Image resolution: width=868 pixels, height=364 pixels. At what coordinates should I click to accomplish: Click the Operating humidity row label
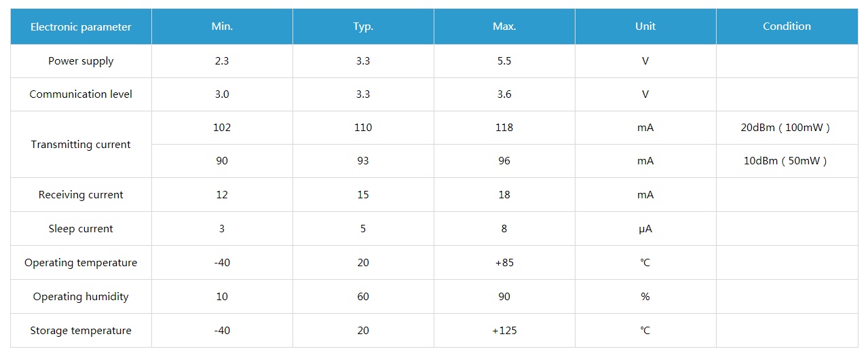[81, 297]
